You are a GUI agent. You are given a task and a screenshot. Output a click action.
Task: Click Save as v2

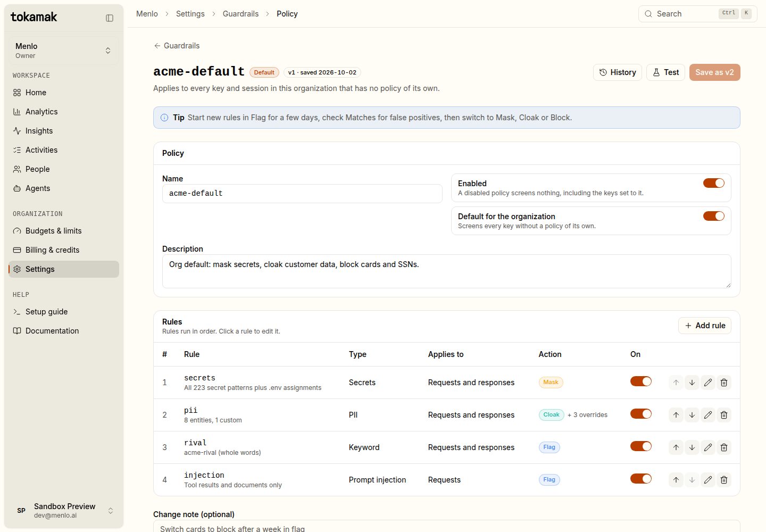point(714,72)
